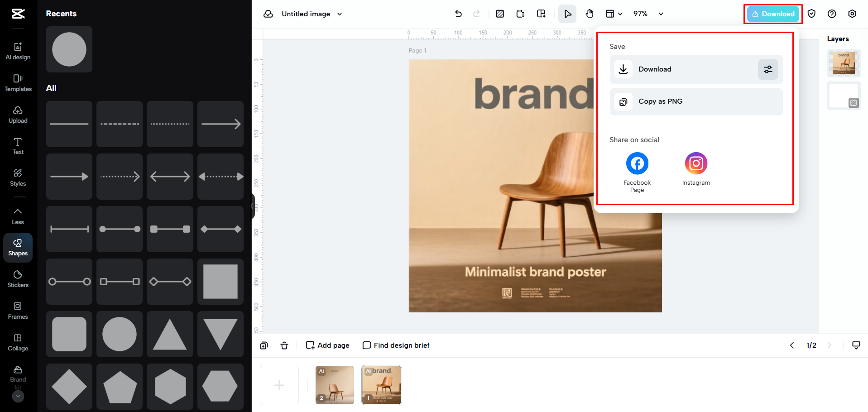Insert the dashed line shape
The width and height of the screenshot is (868, 412).
pyautogui.click(x=120, y=124)
